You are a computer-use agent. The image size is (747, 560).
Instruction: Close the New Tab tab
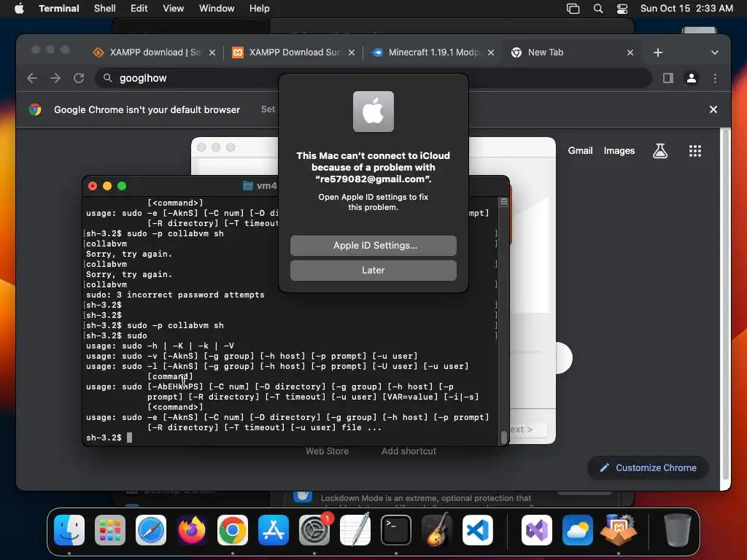[x=630, y=52]
